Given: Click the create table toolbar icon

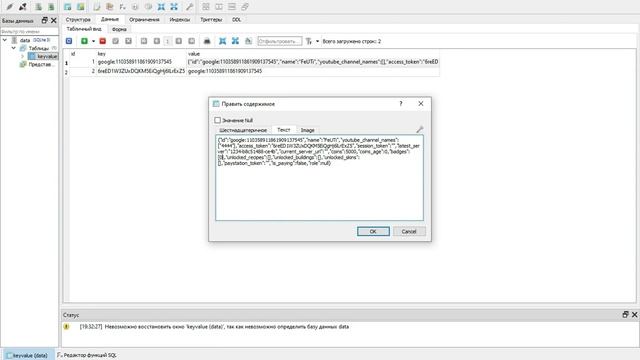Looking at the screenshot, I should click(68, 7).
